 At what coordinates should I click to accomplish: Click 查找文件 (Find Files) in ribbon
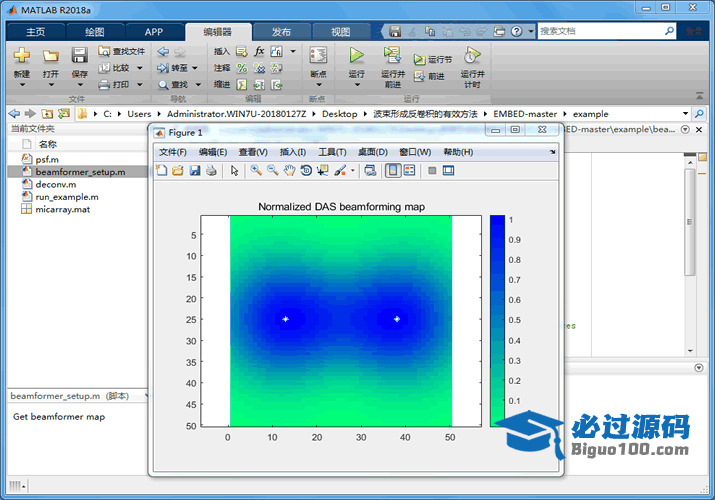click(x=122, y=52)
